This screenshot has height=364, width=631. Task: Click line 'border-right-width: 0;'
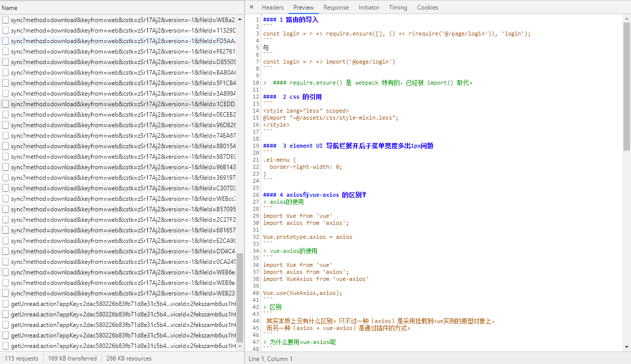click(306, 167)
